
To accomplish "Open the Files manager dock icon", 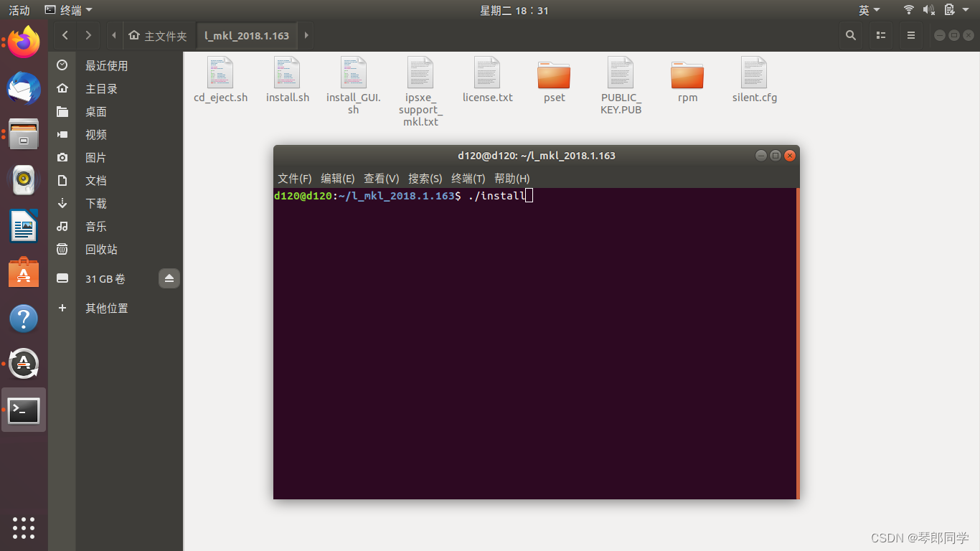I will tap(24, 133).
